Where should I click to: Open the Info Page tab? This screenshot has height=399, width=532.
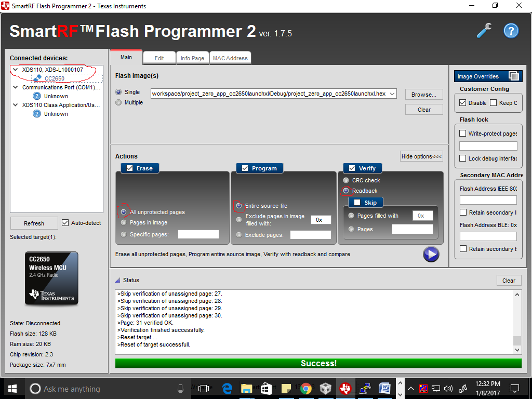click(192, 58)
